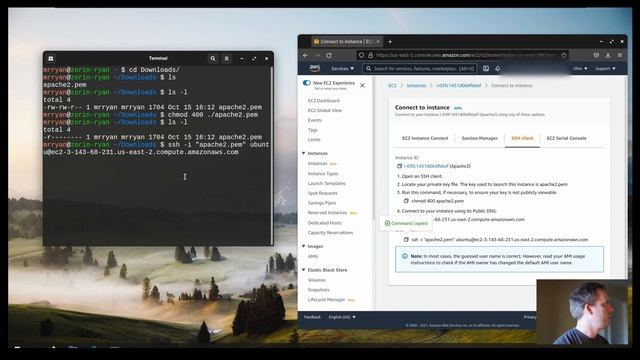
Task: Open Reserved Instances in the sidebar
Action: tap(327, 213)
